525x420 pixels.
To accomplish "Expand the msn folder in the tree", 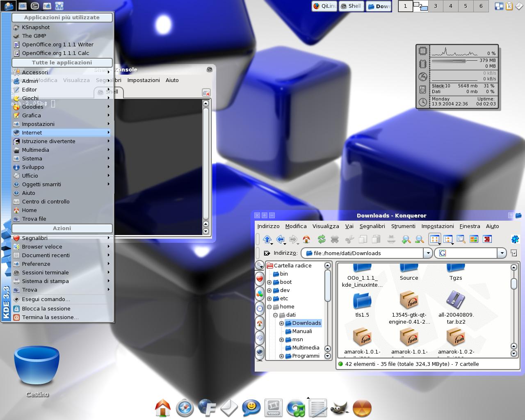I will [x=282, y=340].
